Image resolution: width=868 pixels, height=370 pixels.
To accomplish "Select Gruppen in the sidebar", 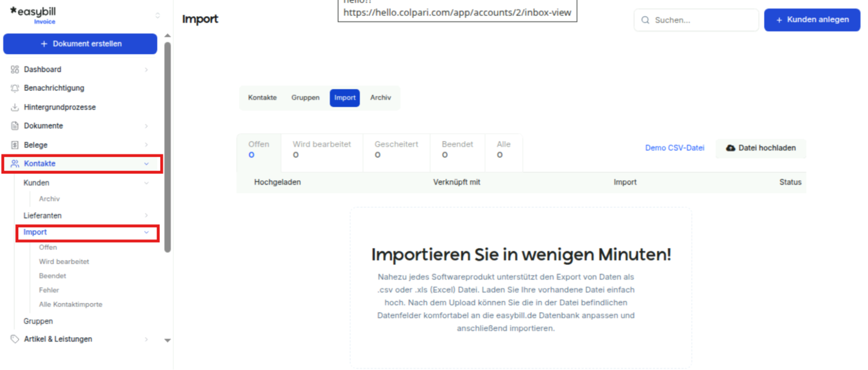I will click(38, 321).
